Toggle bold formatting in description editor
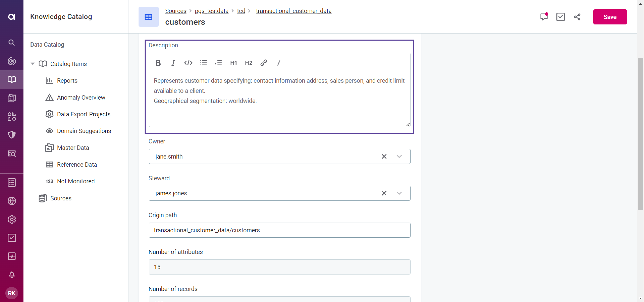 [158, 63]
